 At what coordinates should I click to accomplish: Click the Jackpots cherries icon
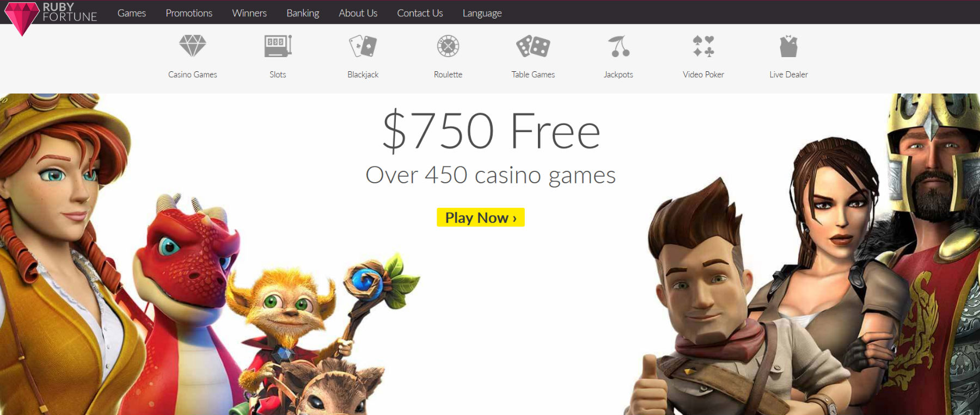click(x=618, y=46)
